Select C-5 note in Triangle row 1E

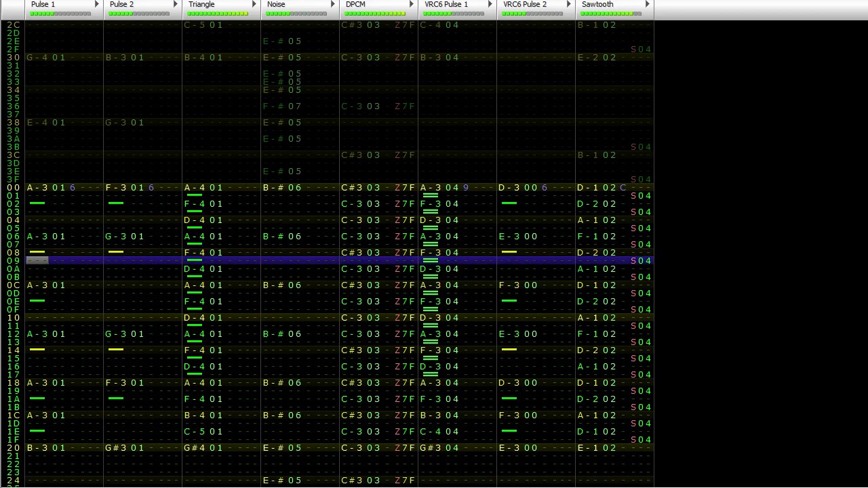pos(194,432)
